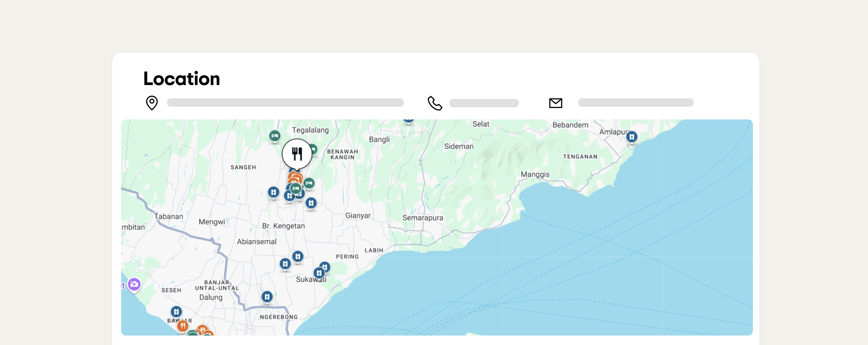Image resolution: width=868 pixels, height=345 pixels.
Task: Click the address placeholder field next to the pin
Action: (x=285, y=102)
